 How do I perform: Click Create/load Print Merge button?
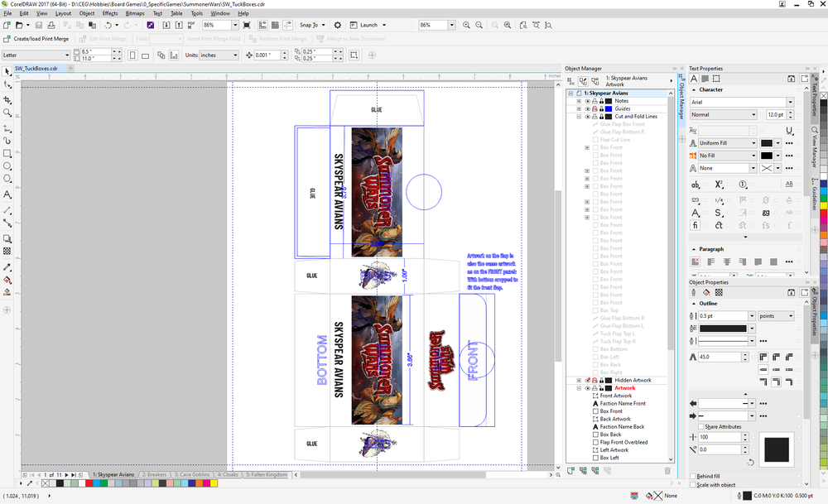36,39
